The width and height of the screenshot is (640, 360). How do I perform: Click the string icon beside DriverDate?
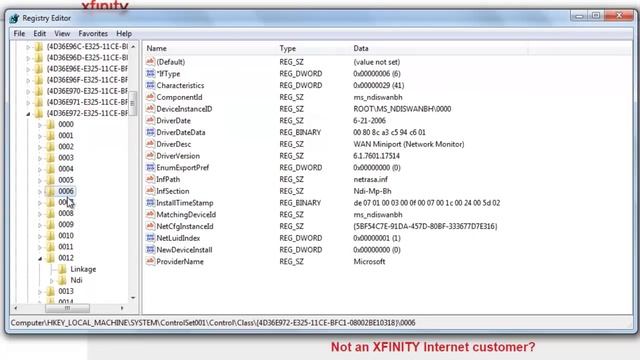click(x=151, y=120)
